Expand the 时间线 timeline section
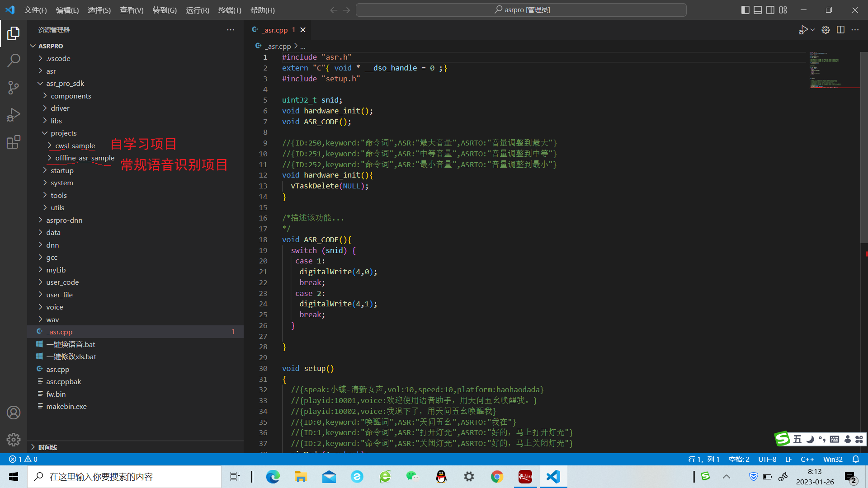The height and width of the screenshot is (488, 868). coord(47,447)
